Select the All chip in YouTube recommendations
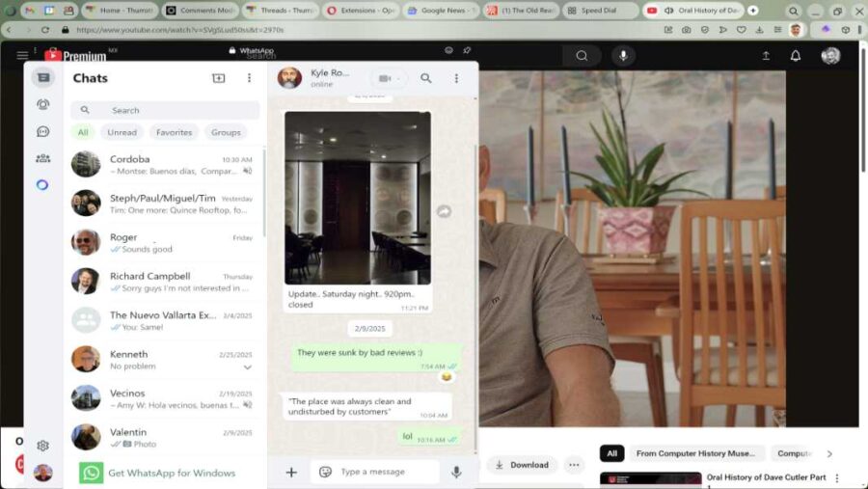The width and height of the screenshot is (868, 489). (x=611, y=453)
